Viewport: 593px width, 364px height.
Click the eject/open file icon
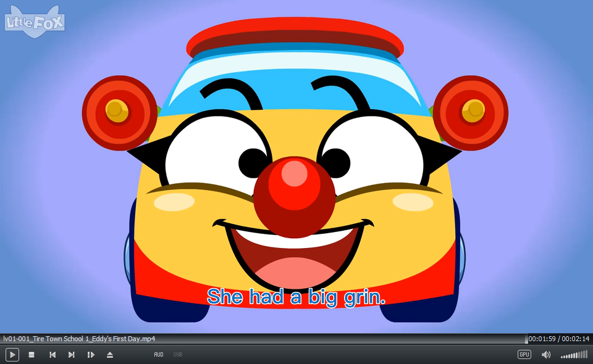coord(110,355)
